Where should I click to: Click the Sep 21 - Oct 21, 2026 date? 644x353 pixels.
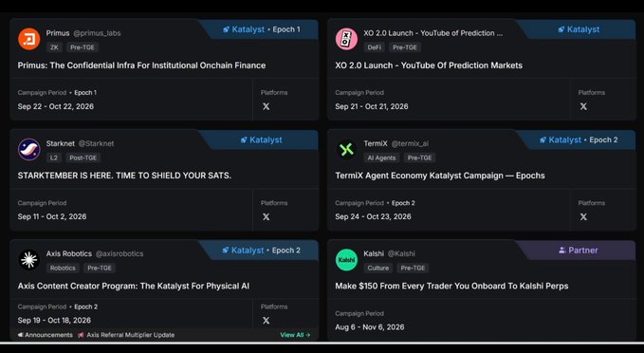[x=372, y=106]
